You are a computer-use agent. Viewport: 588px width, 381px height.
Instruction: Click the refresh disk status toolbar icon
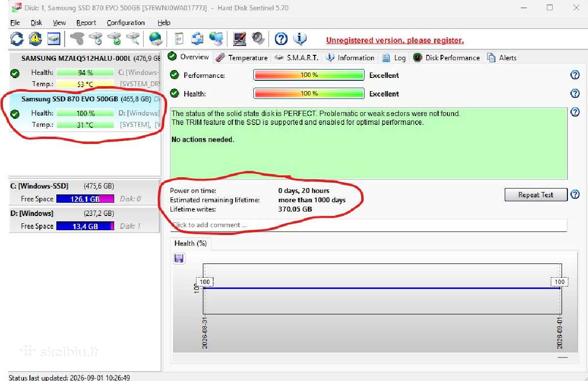pyautogui.click(x=17, y=38)
